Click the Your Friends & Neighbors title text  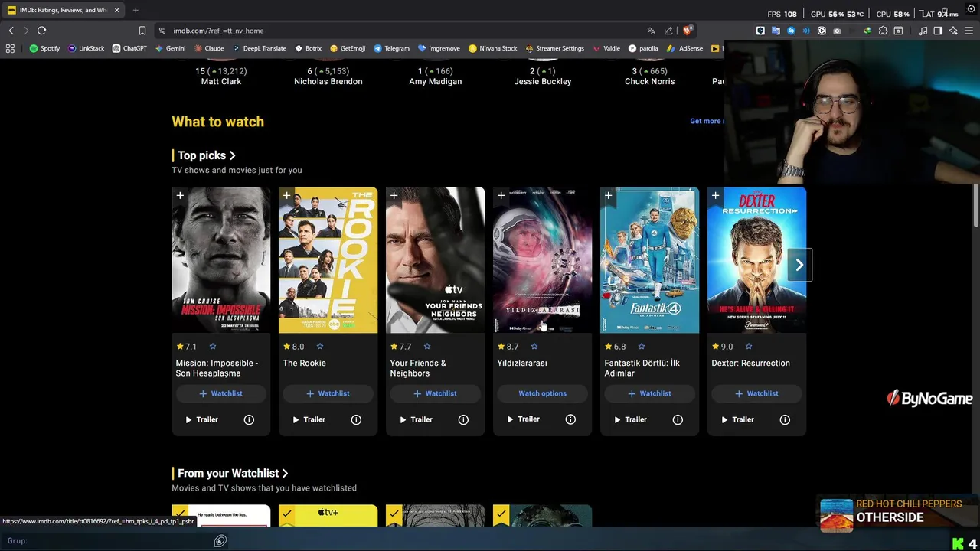coord(418,368)
